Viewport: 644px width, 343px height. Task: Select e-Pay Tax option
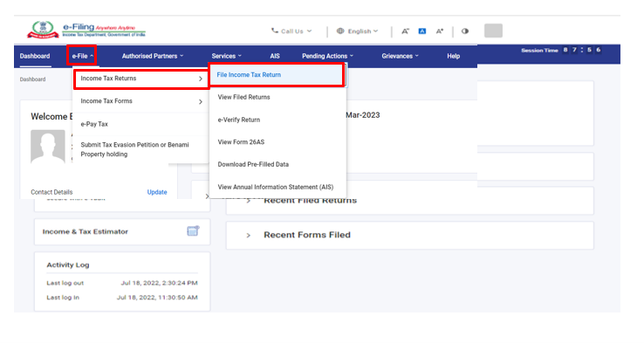pos(140,124)
